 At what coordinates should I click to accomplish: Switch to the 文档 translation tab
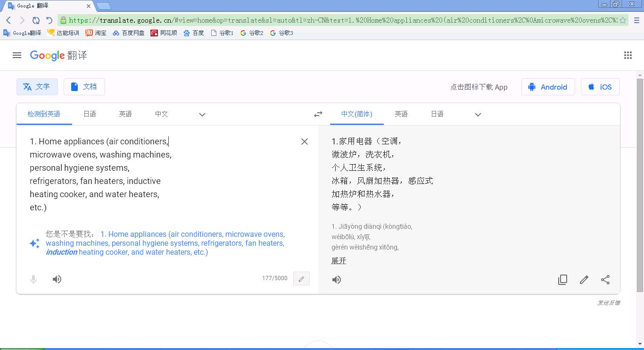click(84, 86)
